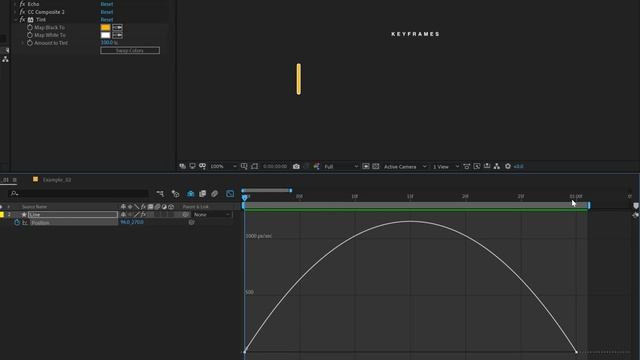Screen dimensions: 640x360
Task: Toggle Map White To stopwatch
Action: tap(30, 35)
